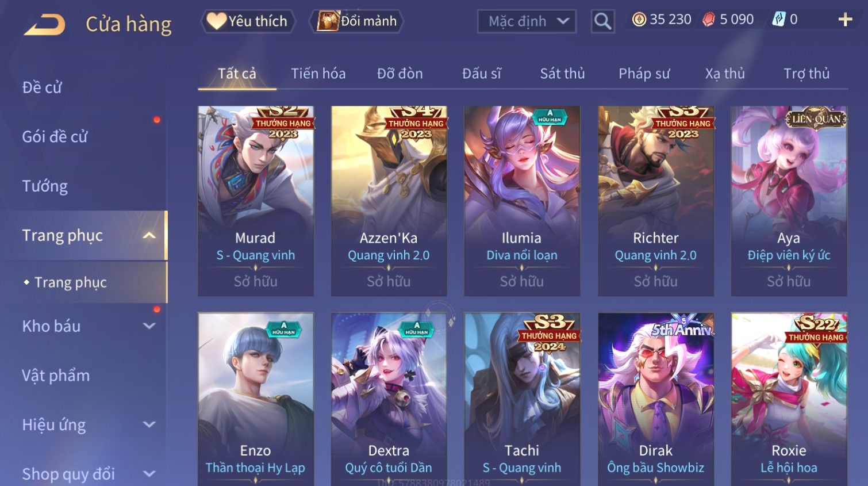Tap the blue voucher currency icon
This screenshot has width=868, height=486.
pos(778,20)
